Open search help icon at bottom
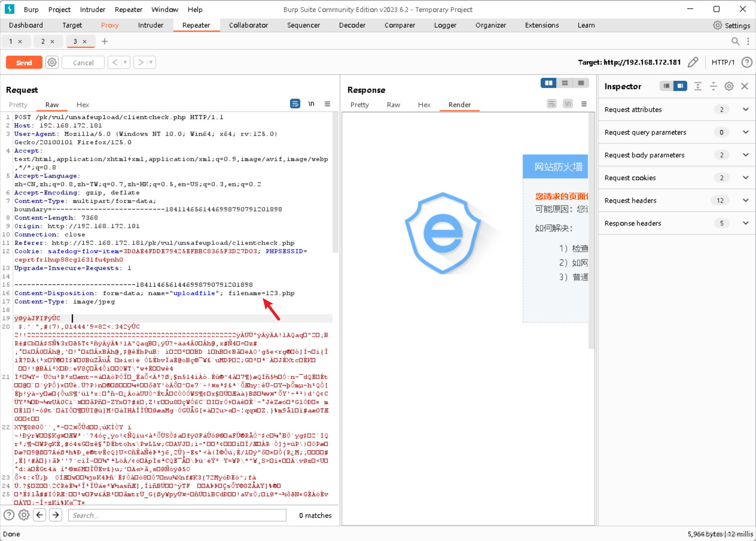This screenshot has height=541, width=756. pyautogui.click(x=9, y=515)
